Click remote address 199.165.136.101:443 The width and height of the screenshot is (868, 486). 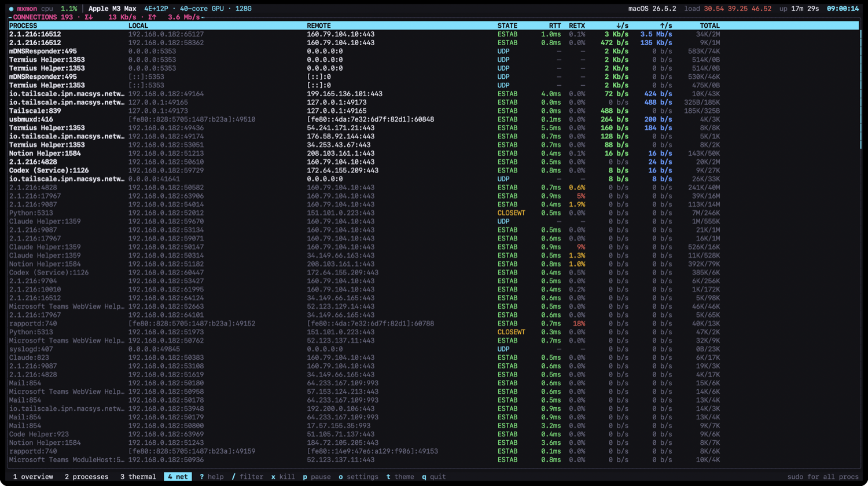point(344,94)
